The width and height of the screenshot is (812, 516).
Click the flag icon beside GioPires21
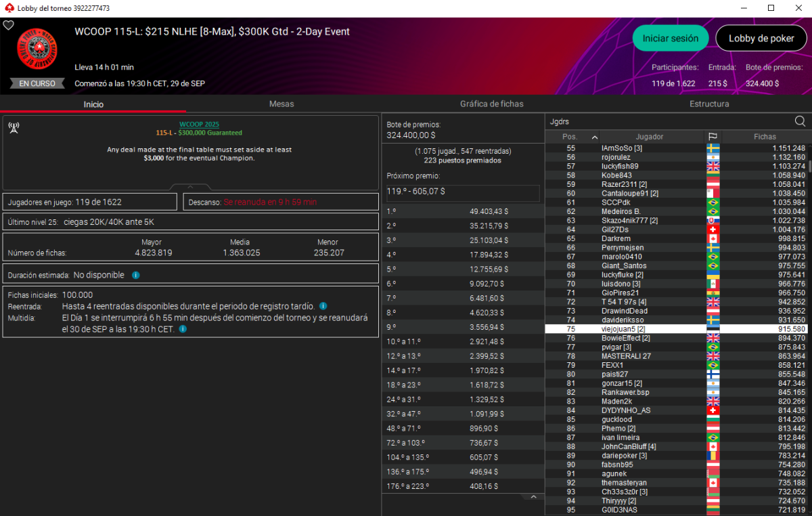(x=713, y=293)
